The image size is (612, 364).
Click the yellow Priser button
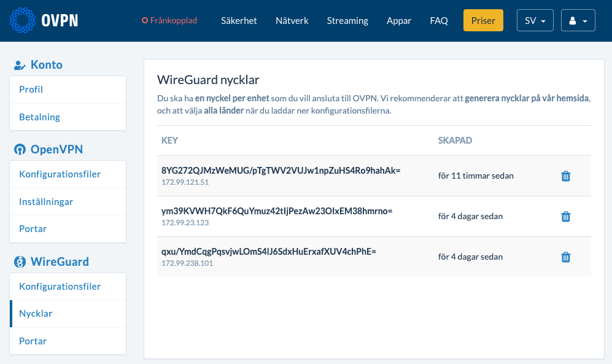tap(483, 20)
